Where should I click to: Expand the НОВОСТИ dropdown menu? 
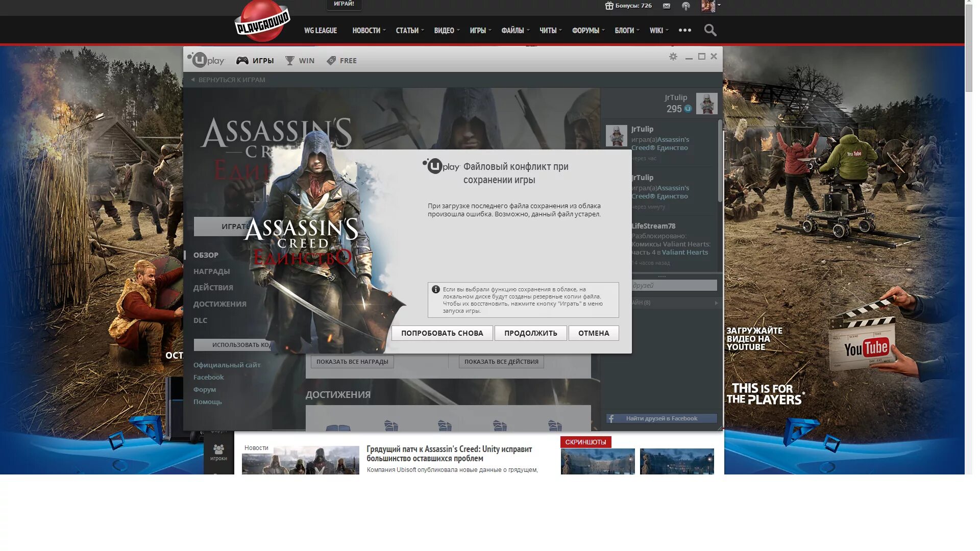point(369,31)
